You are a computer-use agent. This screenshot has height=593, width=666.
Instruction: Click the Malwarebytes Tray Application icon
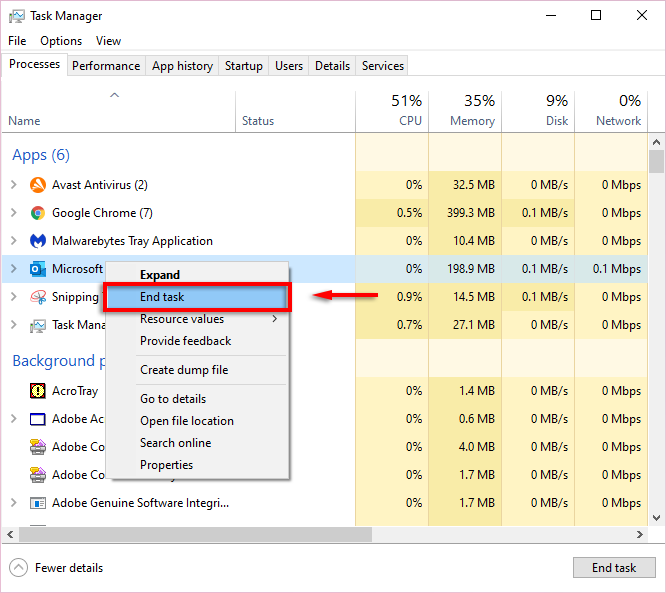[x=38, y=241]
